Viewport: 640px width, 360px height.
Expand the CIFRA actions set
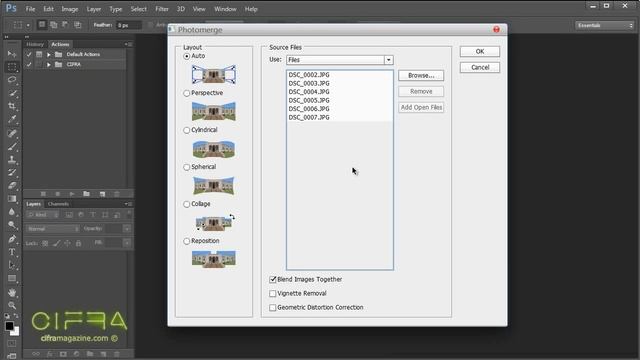point(49,64)
